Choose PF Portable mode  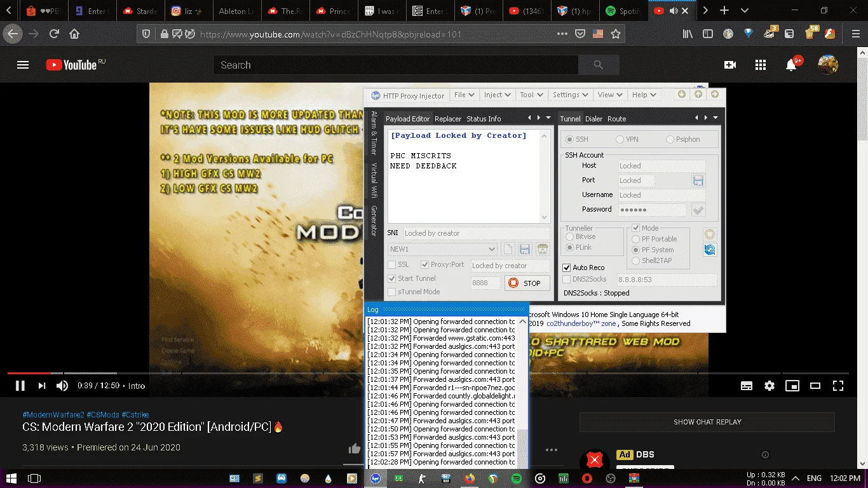coord(654,239)
